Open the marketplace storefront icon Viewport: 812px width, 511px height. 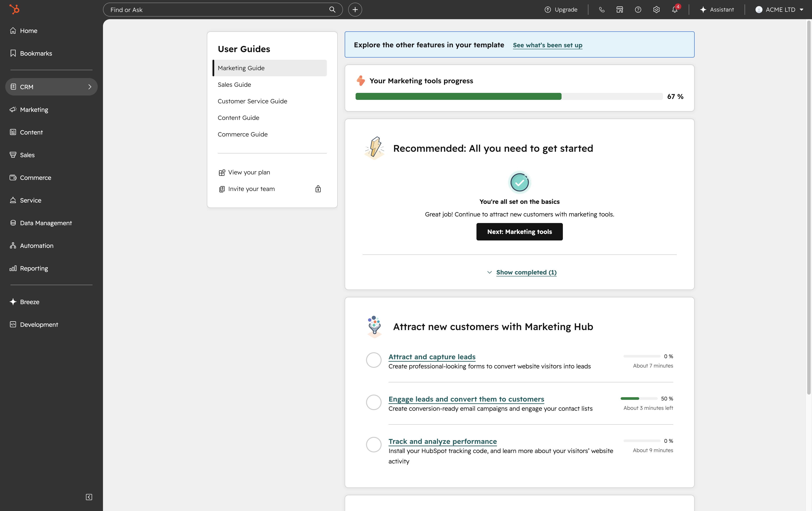(x=620, y=10)
